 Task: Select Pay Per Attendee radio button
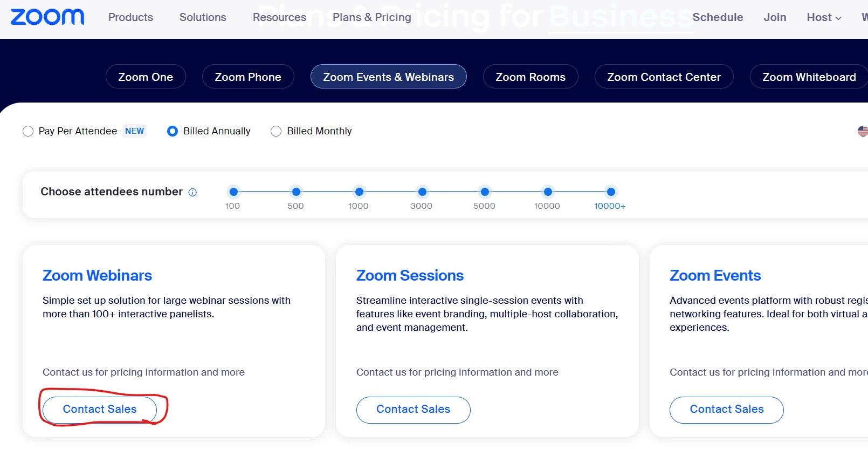tap(28, 131)
